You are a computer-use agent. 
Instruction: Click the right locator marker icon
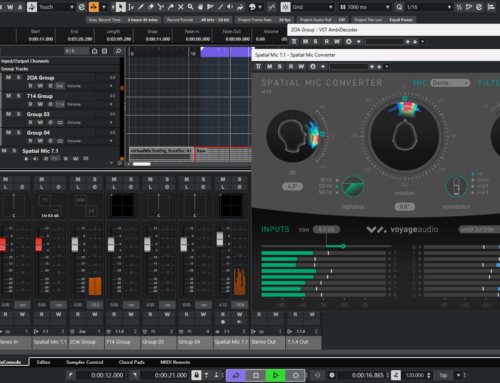click(134, 375)
